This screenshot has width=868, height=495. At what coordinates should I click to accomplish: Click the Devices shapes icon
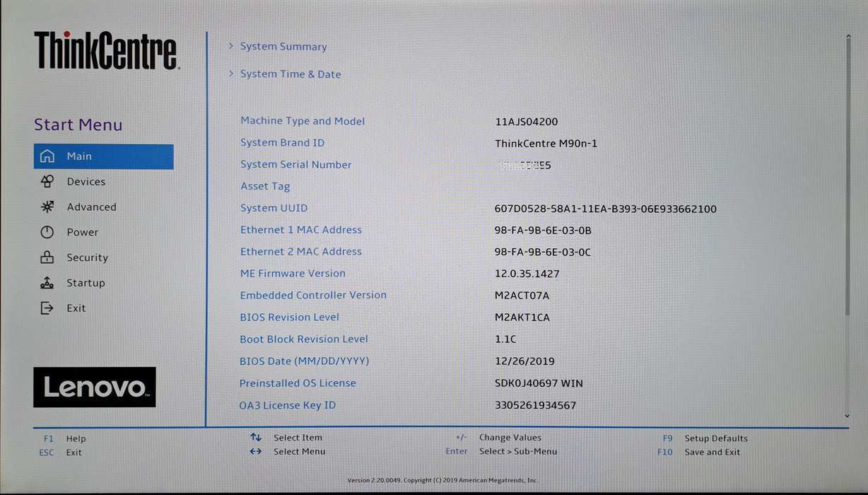click(x=47, y=182)
